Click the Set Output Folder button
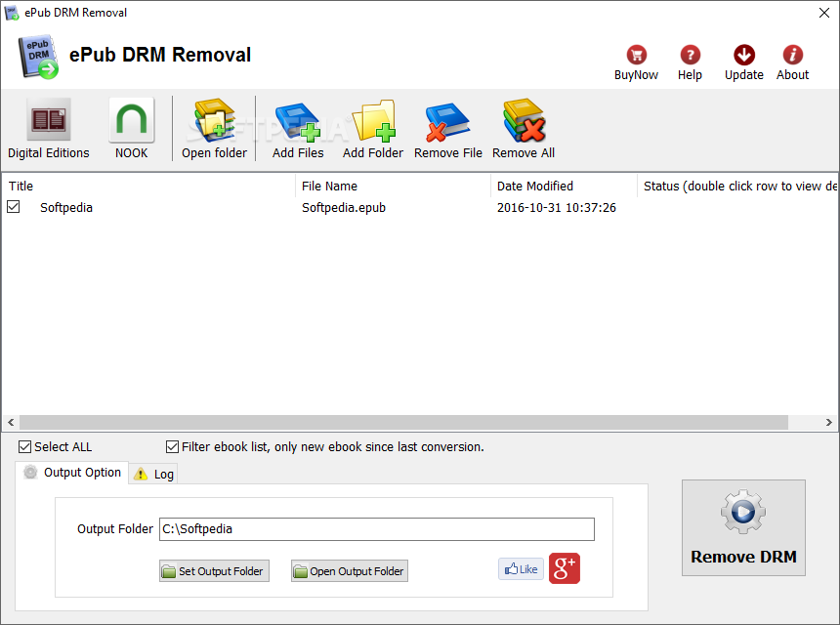The height and width of the screenshot is (625, 840). 214,571
